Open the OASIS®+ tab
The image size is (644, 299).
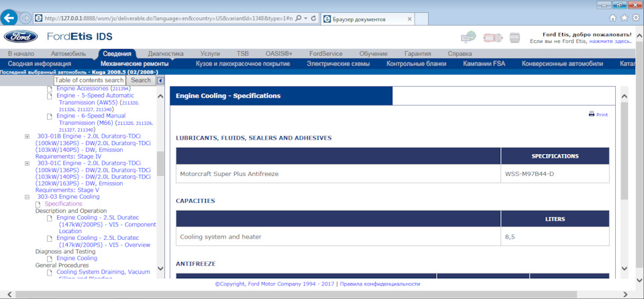pos(279,54)
